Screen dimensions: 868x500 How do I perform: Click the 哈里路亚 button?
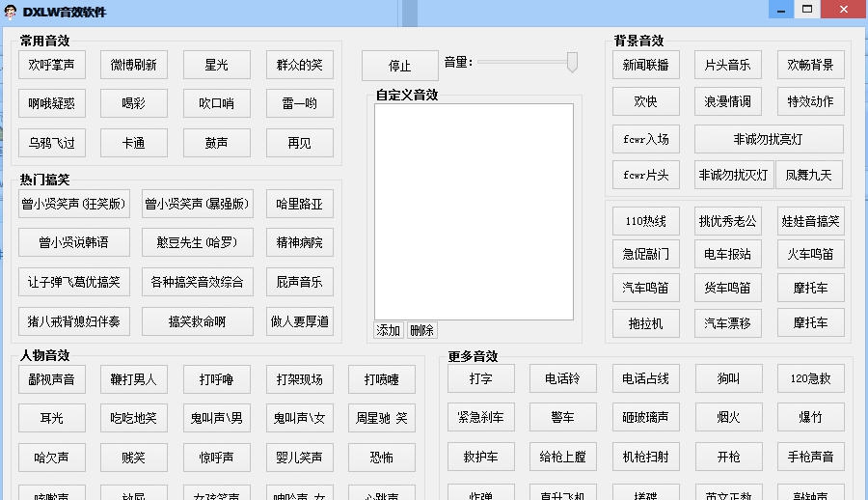(x=300, y=204)
